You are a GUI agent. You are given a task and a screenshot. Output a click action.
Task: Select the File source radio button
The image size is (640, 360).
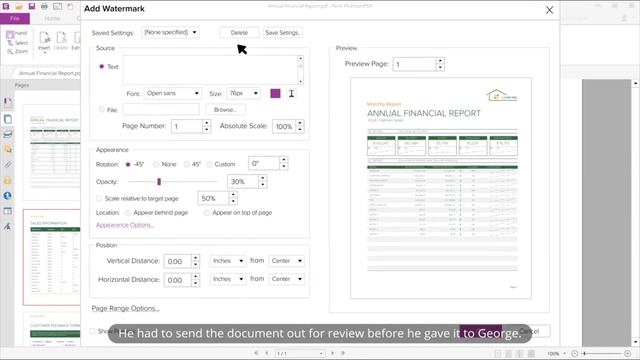point(102,109)
